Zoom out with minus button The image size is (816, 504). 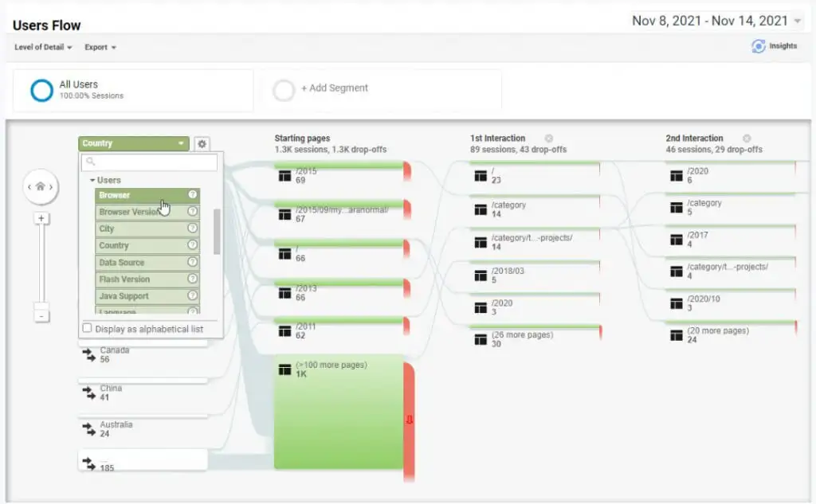point(41,316)
